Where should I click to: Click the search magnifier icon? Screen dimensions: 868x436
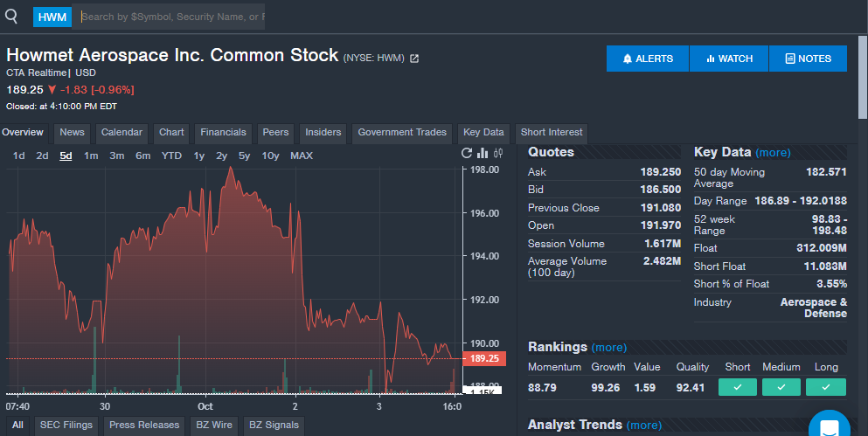click(11, 16)
